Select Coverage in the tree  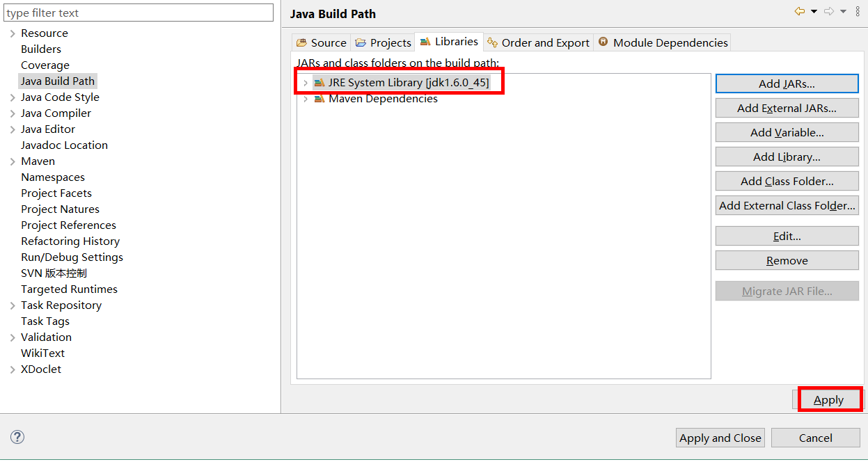tap(45, 65)
